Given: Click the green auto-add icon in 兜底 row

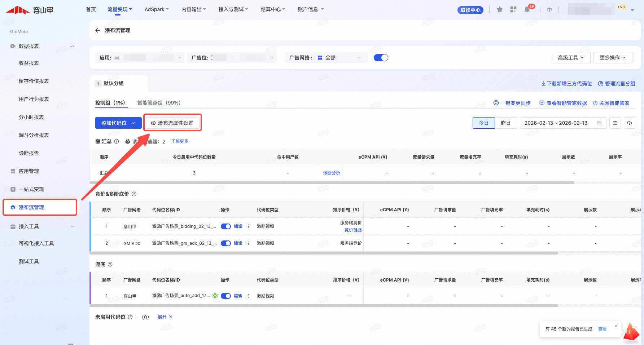Looking at the screenshot, I should coord(215,296).
